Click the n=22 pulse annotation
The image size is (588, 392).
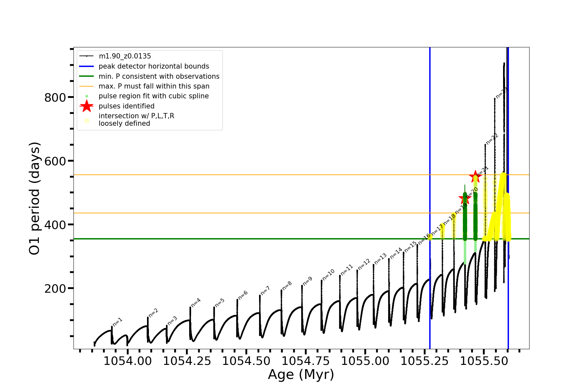pos(492,139)
